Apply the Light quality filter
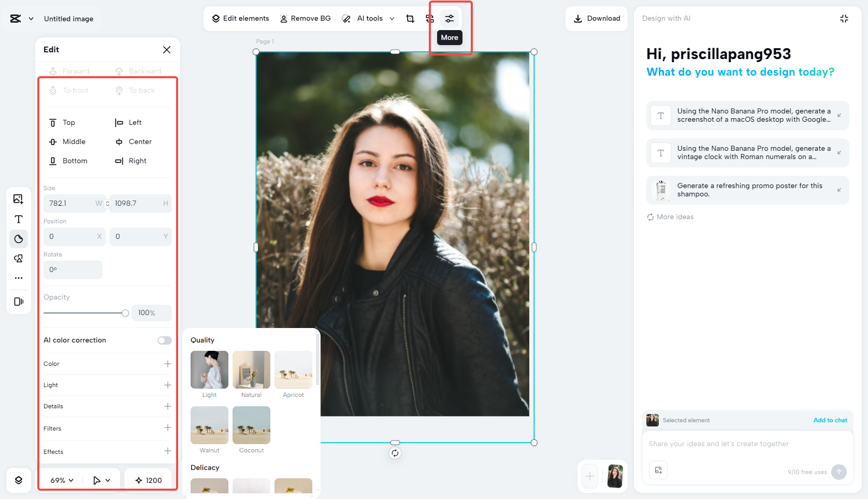 tap(209, 370)
